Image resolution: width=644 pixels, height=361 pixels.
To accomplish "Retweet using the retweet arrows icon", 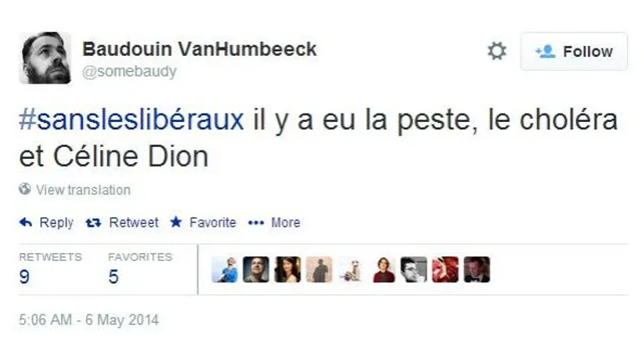I will 93,223.
